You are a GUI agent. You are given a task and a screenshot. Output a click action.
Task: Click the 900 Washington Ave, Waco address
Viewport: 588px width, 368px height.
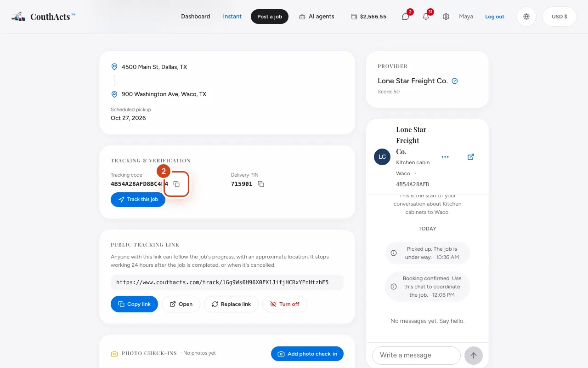164,94
